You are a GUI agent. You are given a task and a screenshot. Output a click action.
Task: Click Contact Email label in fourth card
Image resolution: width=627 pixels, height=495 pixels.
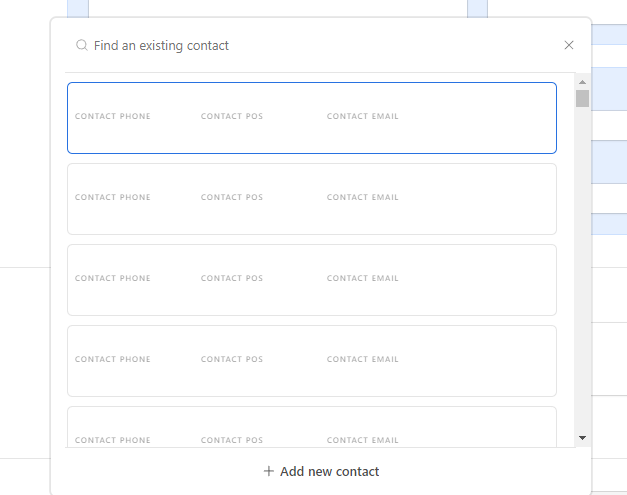coord(362,359)
